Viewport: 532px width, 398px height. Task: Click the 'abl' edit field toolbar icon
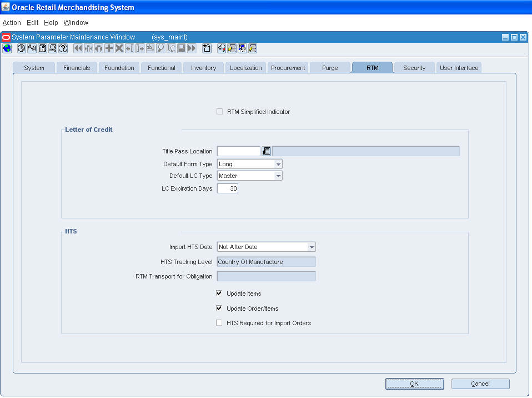click(150, 48)
